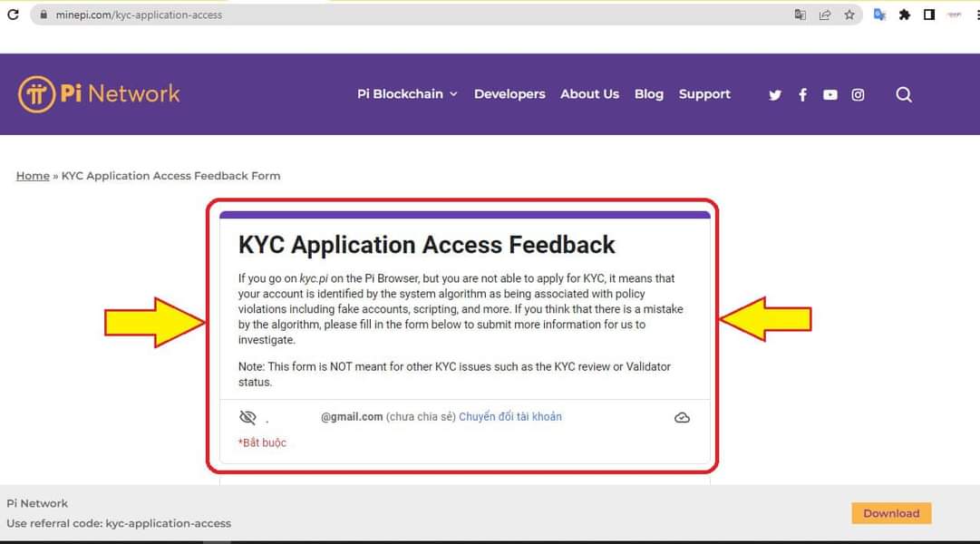The image size is (980, 544).
Task: Open the site search magnifier icon
Action: pos(904,94)
